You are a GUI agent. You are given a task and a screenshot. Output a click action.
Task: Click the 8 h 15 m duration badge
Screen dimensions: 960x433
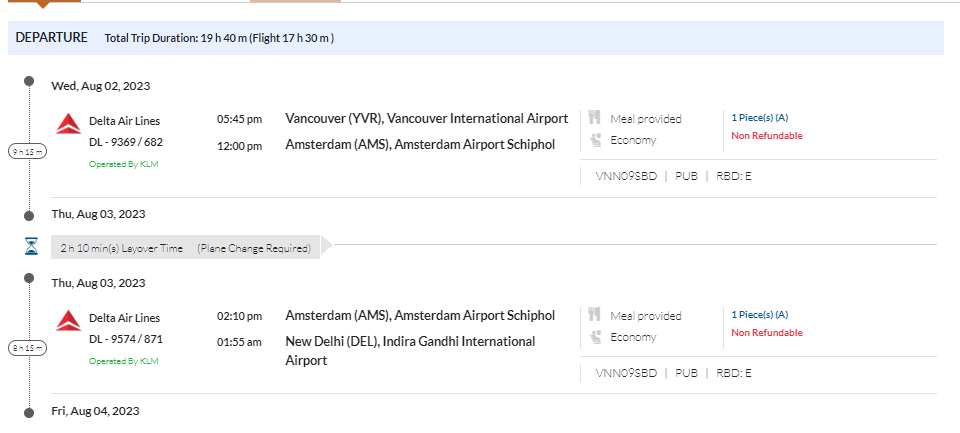pos(29,348)
